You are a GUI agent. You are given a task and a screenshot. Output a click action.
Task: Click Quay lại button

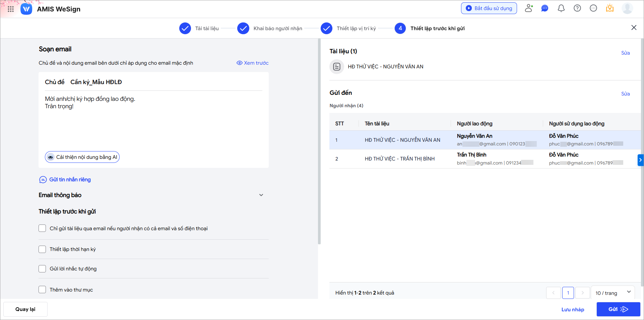coord(25,309)
